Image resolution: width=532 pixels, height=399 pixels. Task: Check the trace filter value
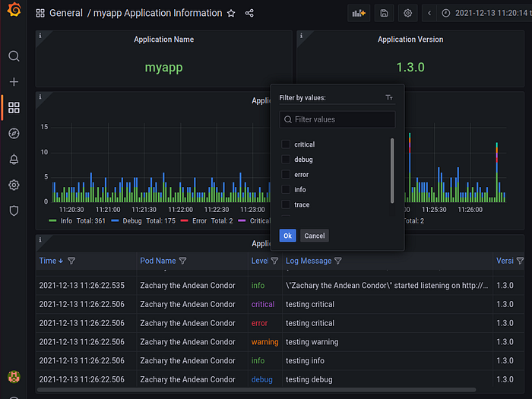[286, 204]
